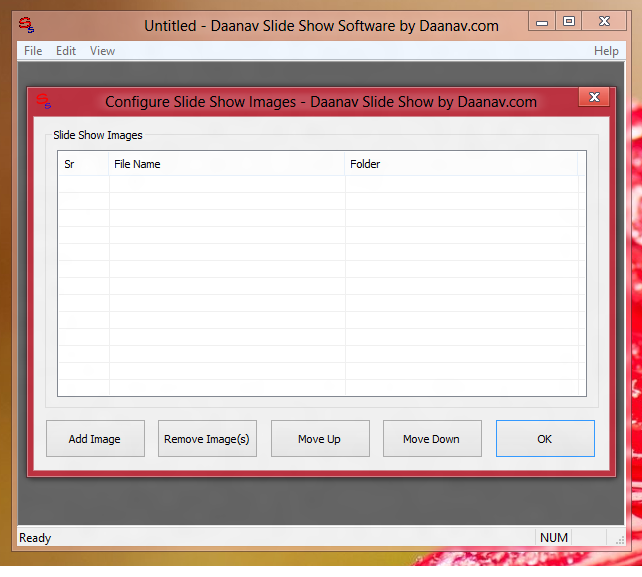Click the Ready status text
642x577 pixels.
pyautogui.click(x=35, y=537)
